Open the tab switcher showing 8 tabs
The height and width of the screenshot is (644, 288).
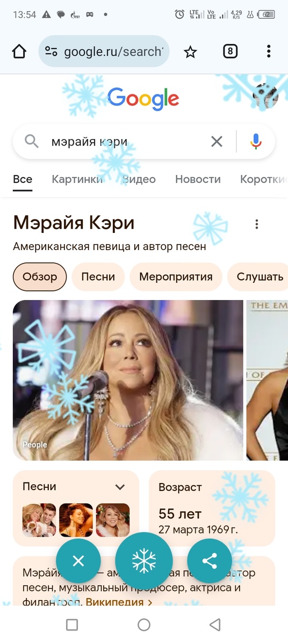(230, 52)
